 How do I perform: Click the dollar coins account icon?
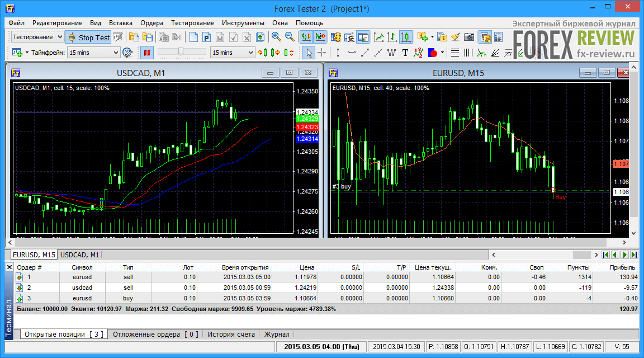336,37
